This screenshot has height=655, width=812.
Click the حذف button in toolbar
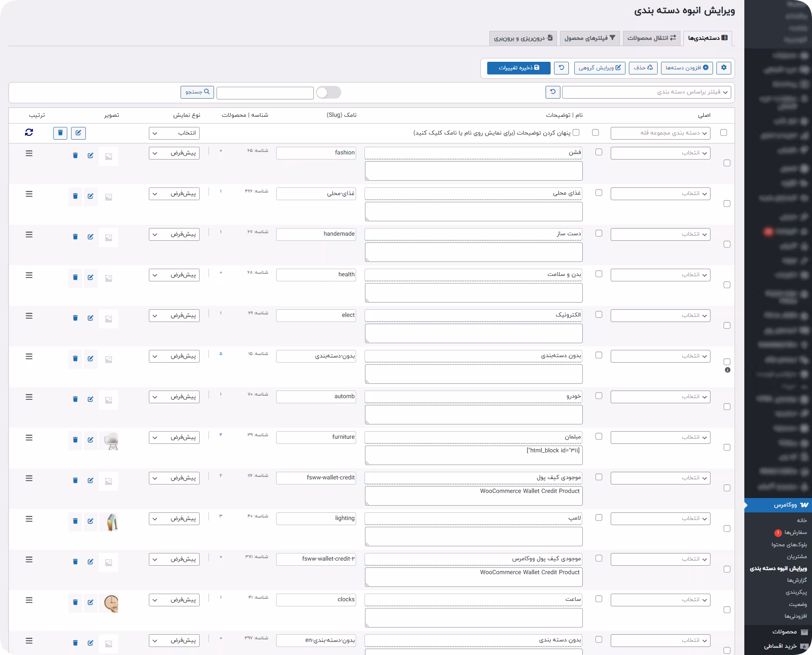(x=643, y=68)
